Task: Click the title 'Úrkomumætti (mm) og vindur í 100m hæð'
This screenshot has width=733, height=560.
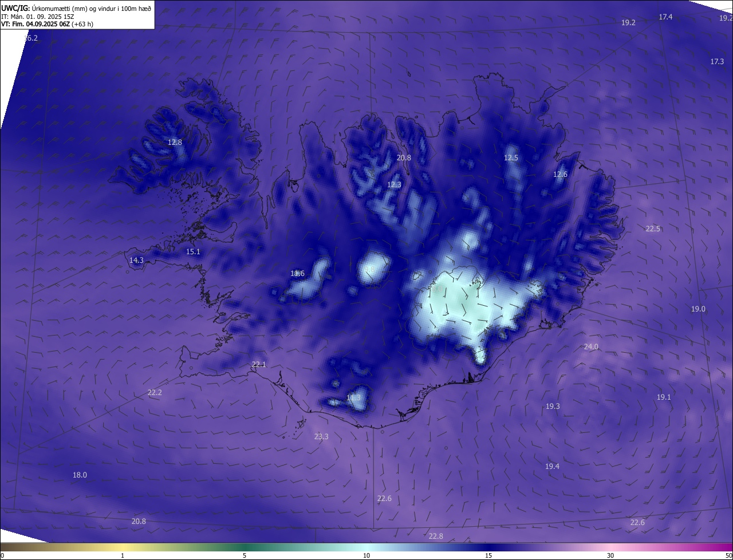Action: tap(92, 9)
